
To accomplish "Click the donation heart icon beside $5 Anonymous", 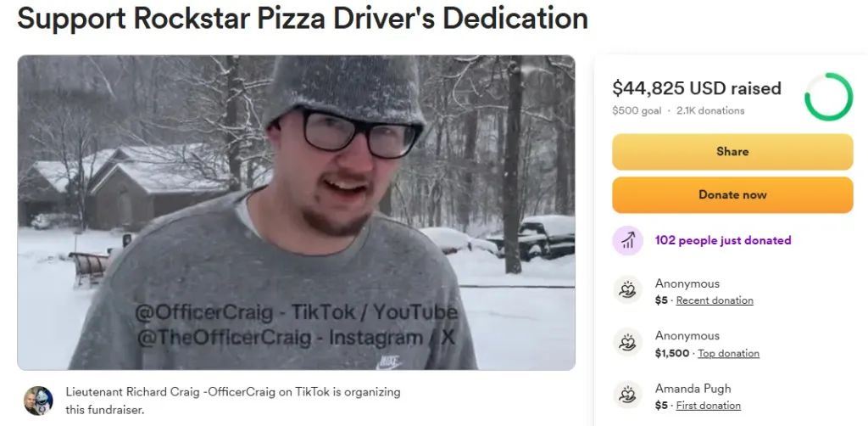I will (628, 290).
